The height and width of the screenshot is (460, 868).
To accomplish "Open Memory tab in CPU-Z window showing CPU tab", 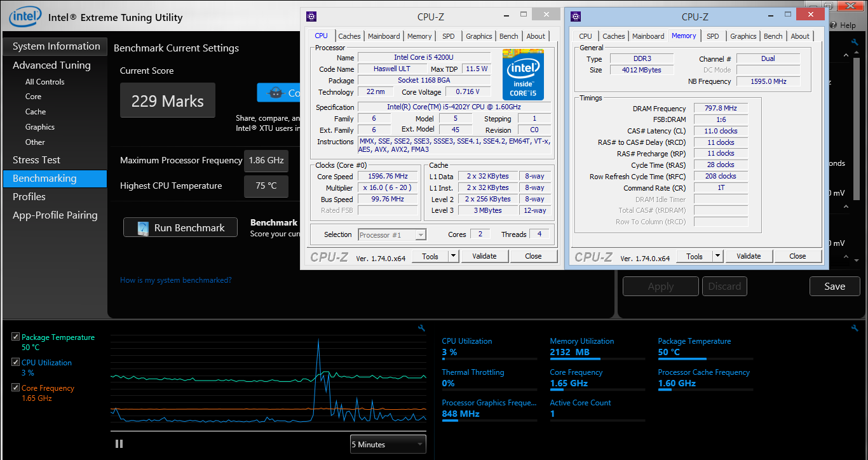I will pyautogui.click(x=419, y=36).
